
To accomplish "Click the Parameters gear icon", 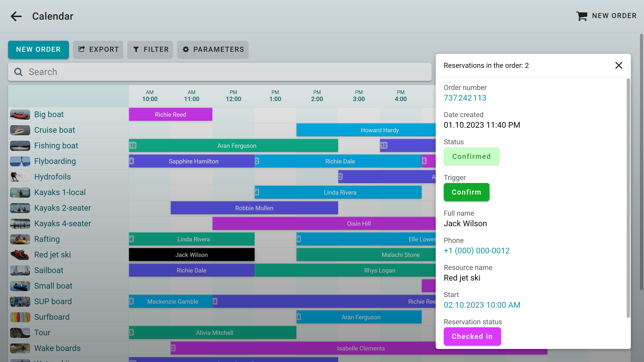I will pyautogui.click(x=186, y=49).
